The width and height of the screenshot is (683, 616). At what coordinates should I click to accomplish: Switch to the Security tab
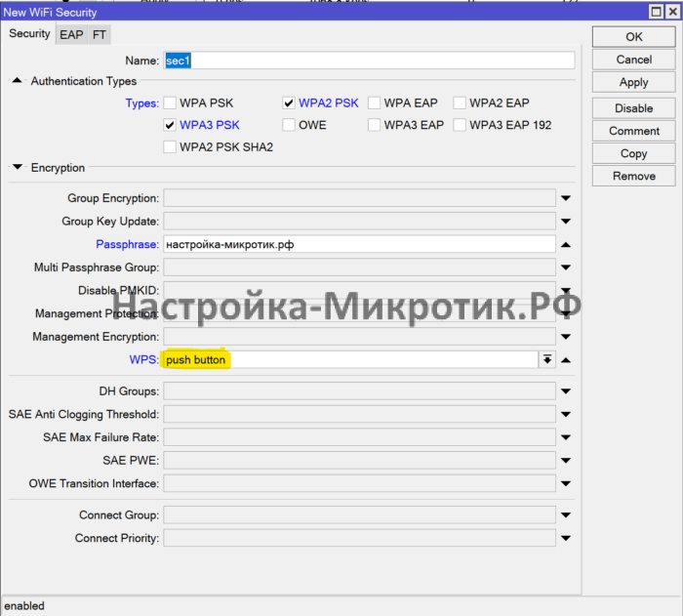point(29,34)
